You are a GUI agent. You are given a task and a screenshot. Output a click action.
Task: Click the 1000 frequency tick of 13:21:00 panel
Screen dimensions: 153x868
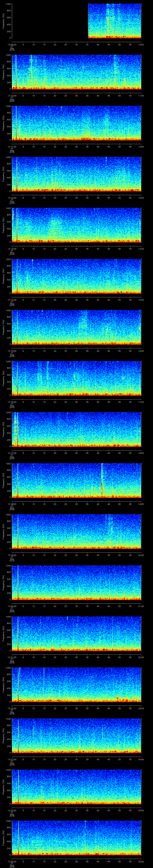pyautogui.click(x=8, y=617)
